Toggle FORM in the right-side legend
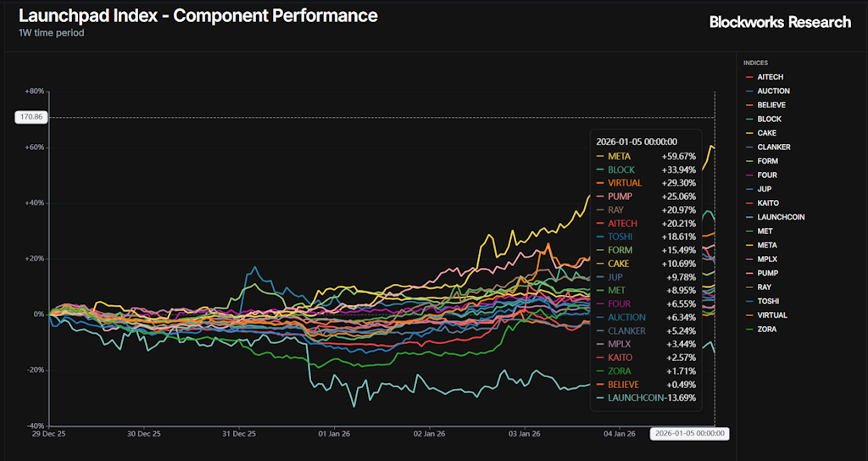 pyautogui.click(x=767, y=161)
